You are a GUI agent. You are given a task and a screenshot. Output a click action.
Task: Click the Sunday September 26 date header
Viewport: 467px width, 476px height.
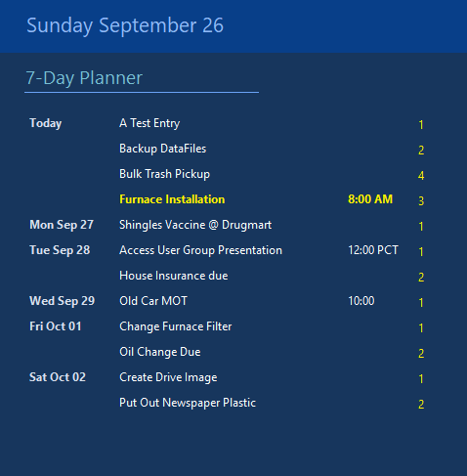click(x=125, y=25)
